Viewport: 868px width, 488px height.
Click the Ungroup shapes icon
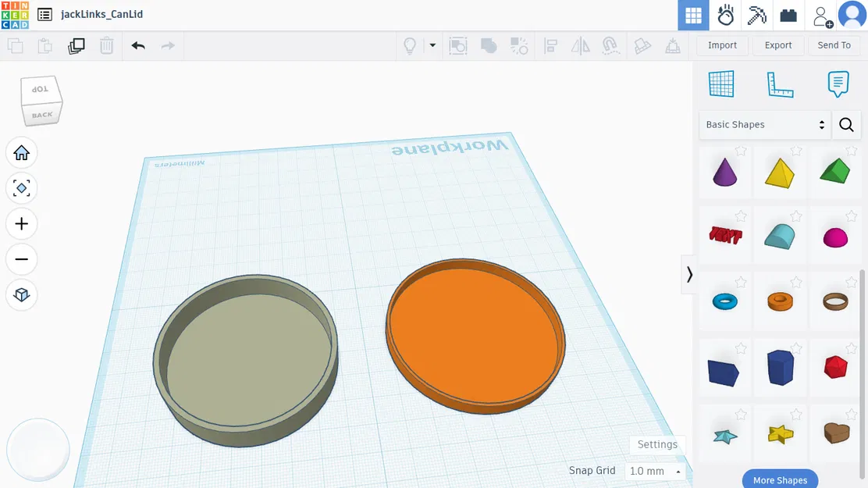(519, 46)
